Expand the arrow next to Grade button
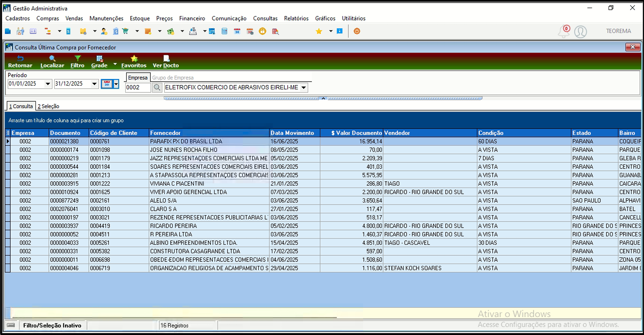The height and width of the screenshot is (335, 644). click(x=115, y=64)
